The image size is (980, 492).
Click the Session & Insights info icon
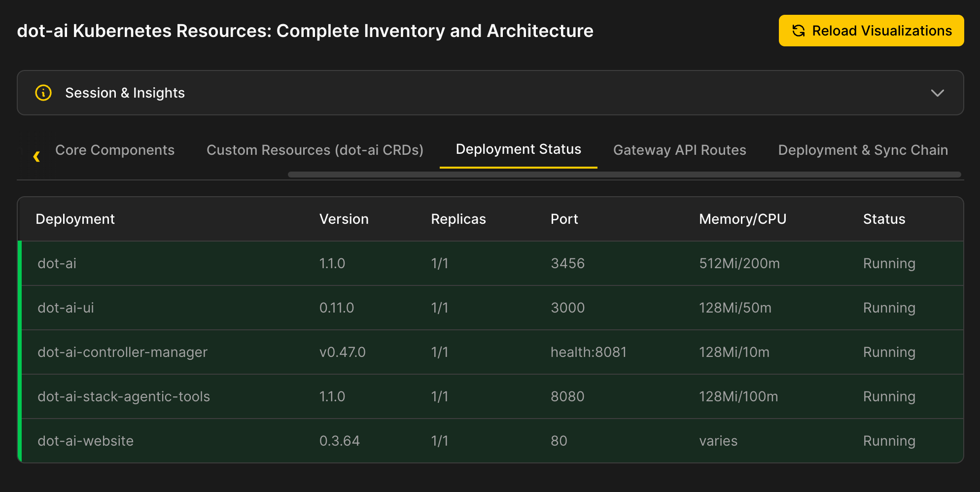[x=43, y=93]
